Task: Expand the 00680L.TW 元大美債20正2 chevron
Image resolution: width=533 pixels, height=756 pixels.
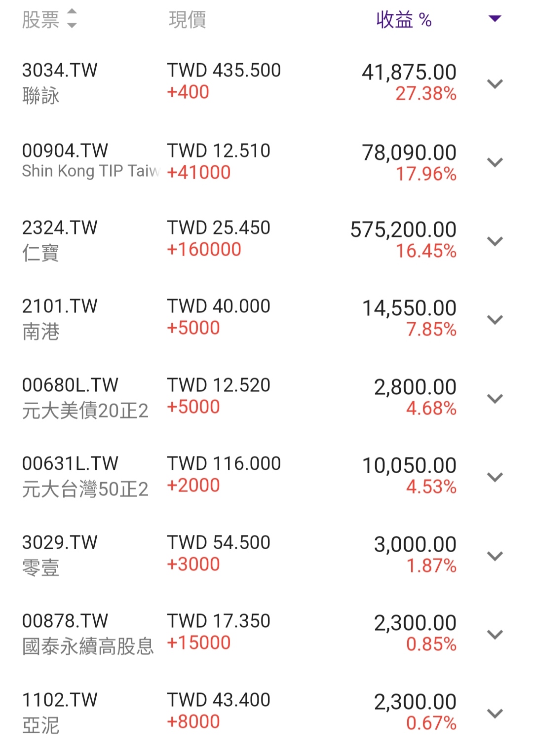Action: 495,398
